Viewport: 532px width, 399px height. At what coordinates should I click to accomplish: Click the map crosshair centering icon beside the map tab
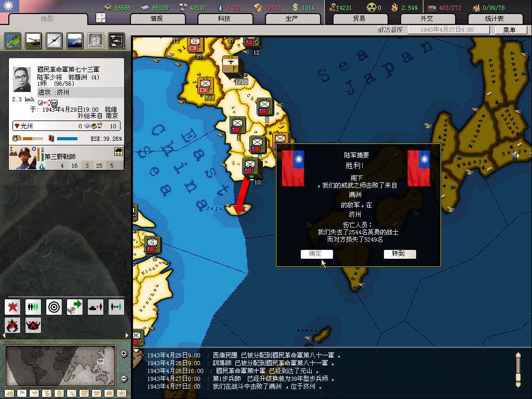(101, 18)
